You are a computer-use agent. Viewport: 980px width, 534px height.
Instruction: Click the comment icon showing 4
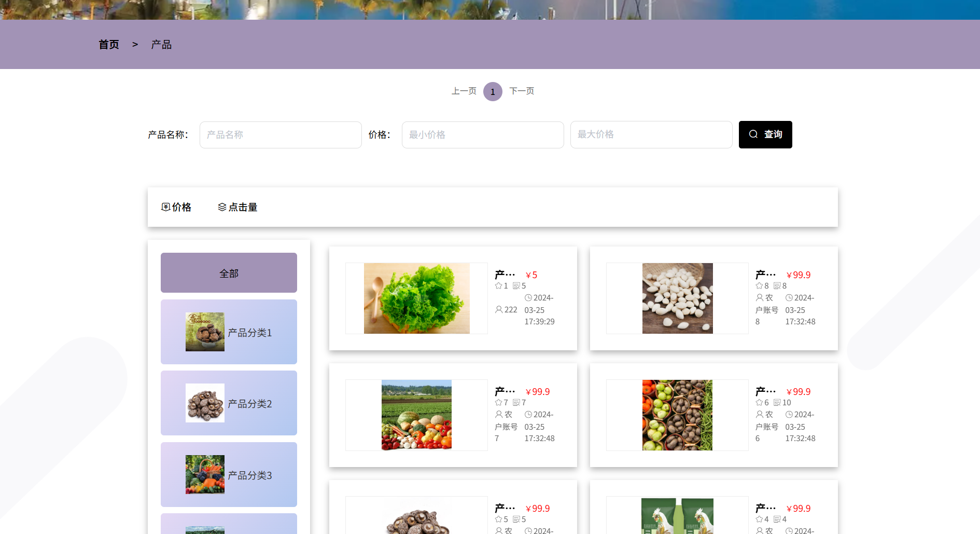pyautogui.click(x=777, y=519)
